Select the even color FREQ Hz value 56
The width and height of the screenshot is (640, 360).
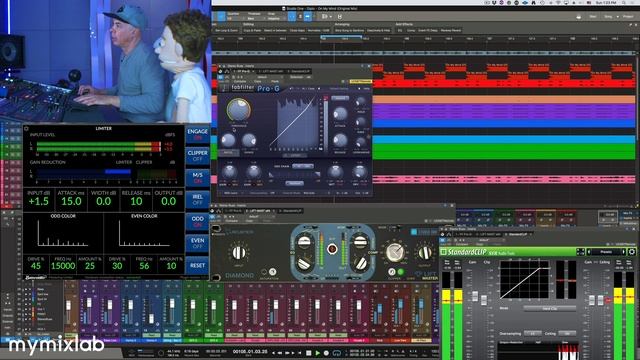click(144, 266)
